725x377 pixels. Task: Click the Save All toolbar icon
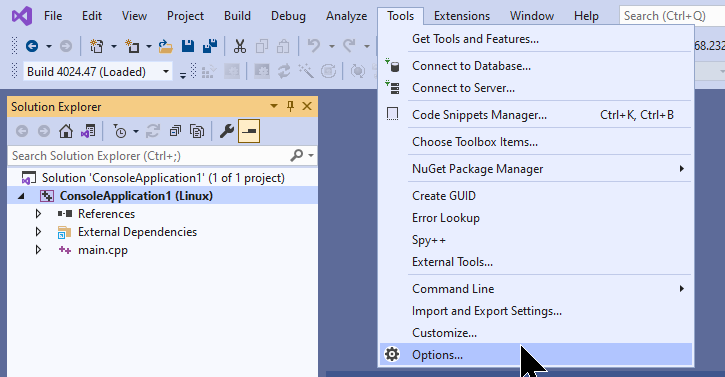[x=210, y=46]
